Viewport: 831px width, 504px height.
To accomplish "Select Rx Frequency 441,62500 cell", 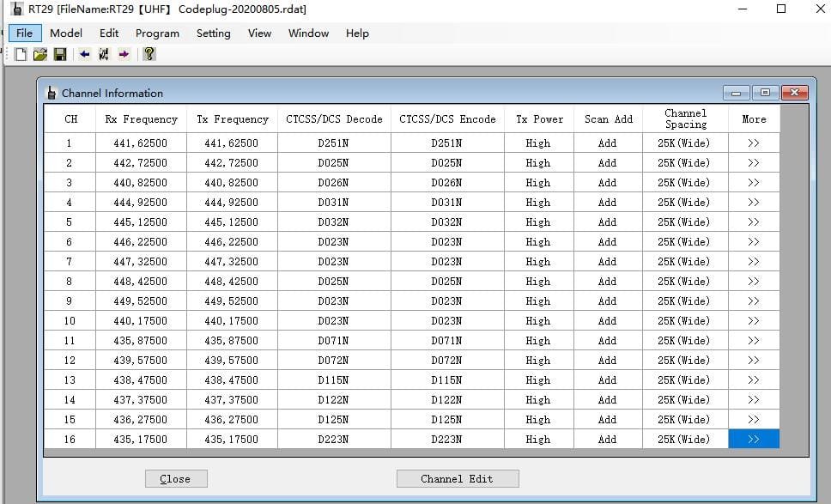I will click(141, 143).
